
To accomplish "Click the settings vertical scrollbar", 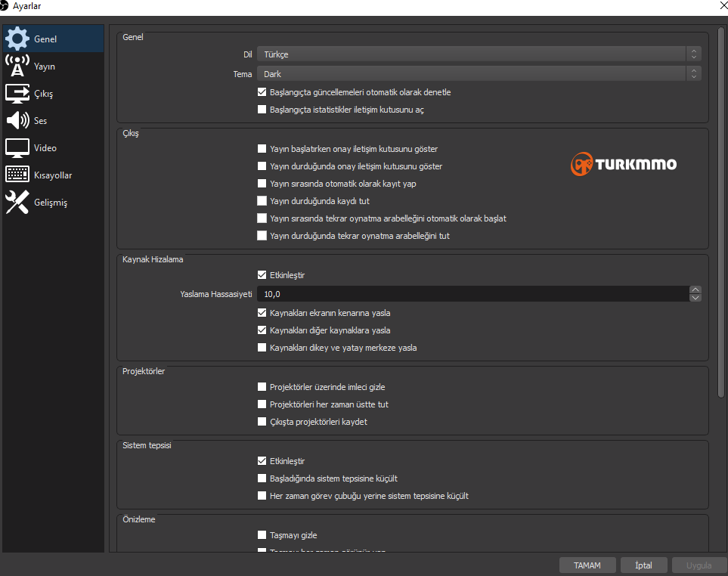I will [x=721, y=212].
